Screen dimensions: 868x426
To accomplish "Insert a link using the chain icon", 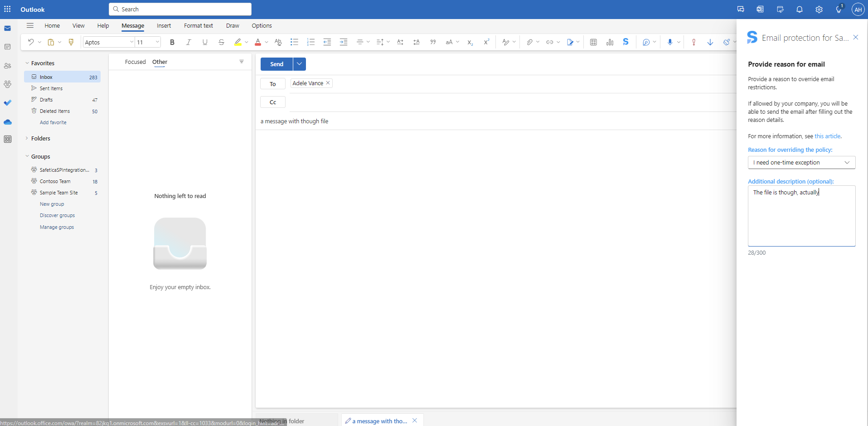I will tap(549, 42).
